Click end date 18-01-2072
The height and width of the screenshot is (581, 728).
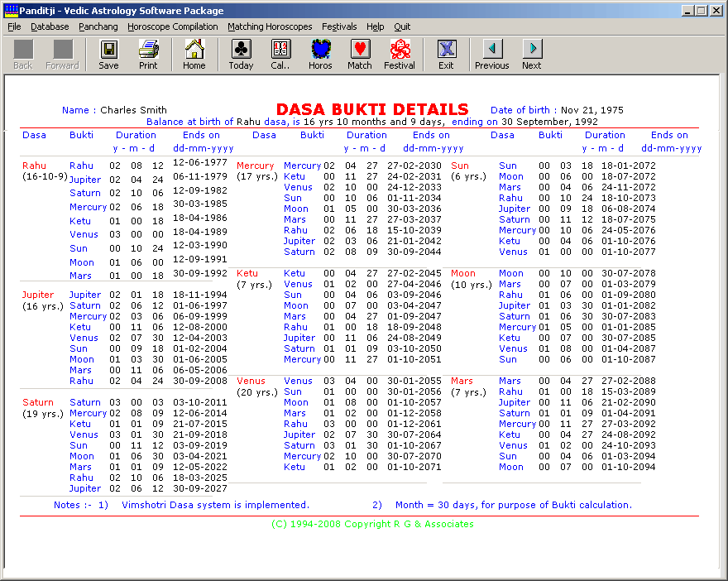(x=629, y=166)
